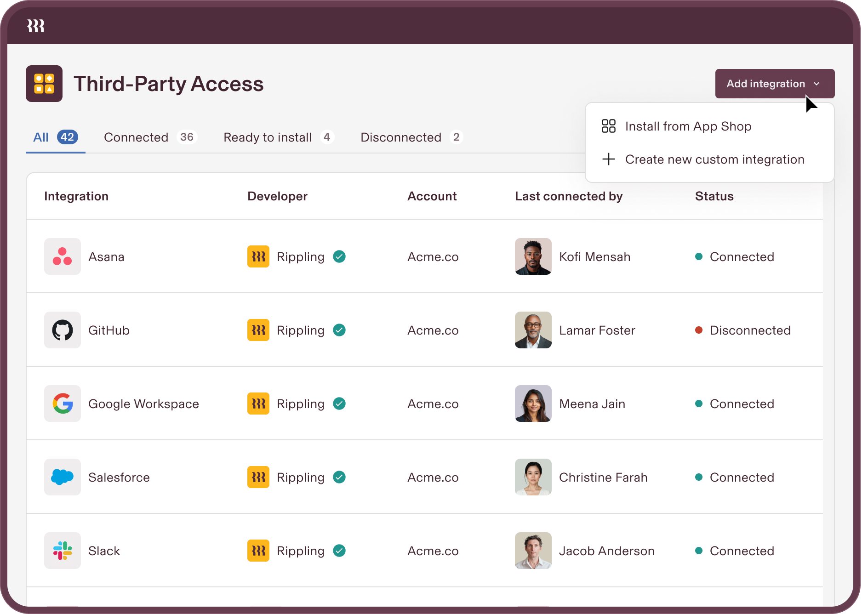Click Kofi Mensah's profile photo
The image size is (868, 614).
[x=533, y=256]
